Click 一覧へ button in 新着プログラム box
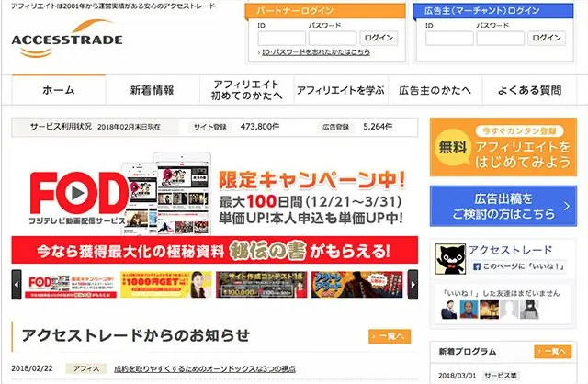This screenshot has height=384, width=588. coord(553,352)
